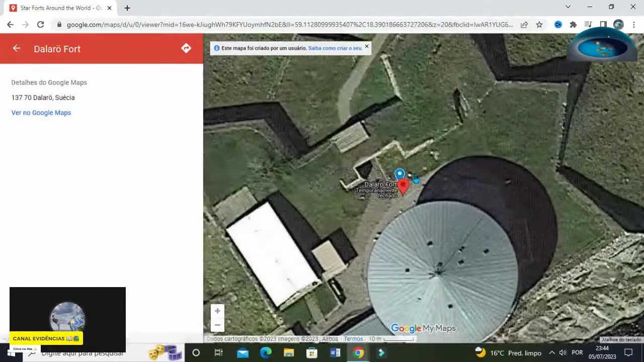This screenshot has width=644, height=362.
Task: Share this page from address bar
Action: tap(524, 24)
